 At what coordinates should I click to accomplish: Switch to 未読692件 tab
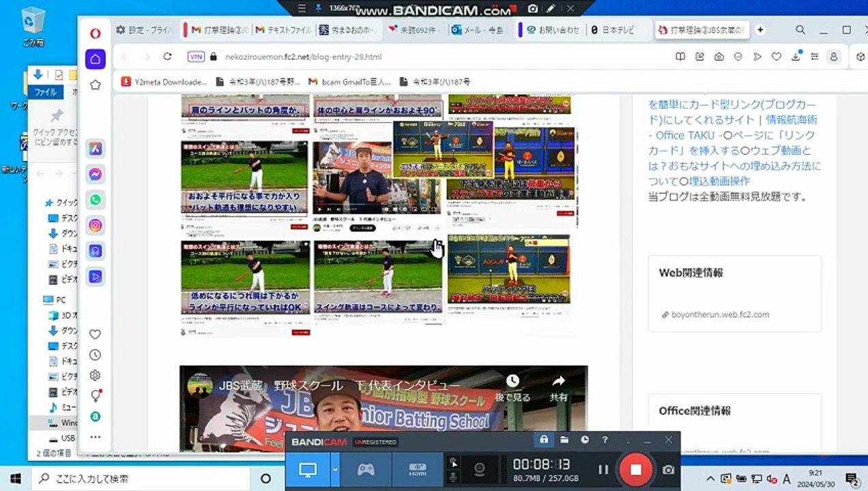click(416, 30)
